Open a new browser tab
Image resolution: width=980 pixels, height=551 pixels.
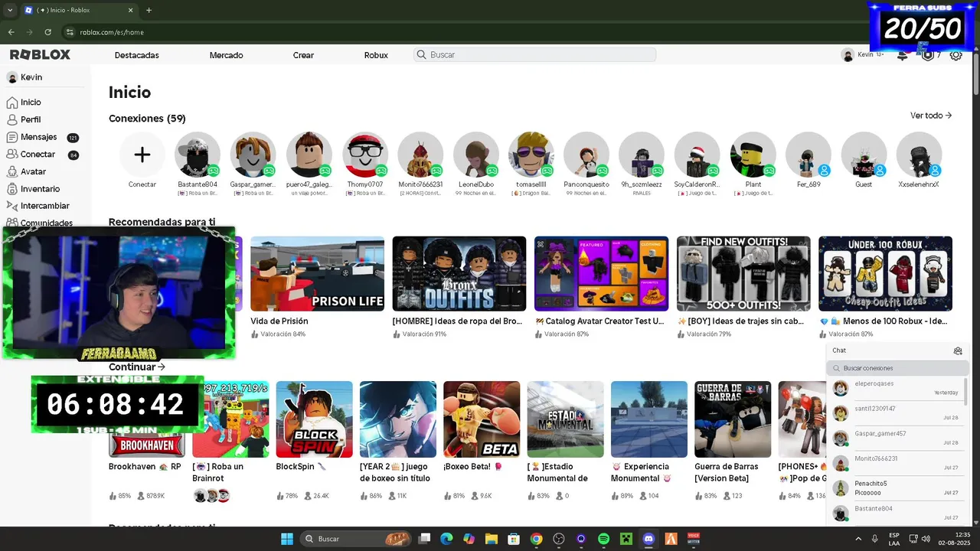149,10
